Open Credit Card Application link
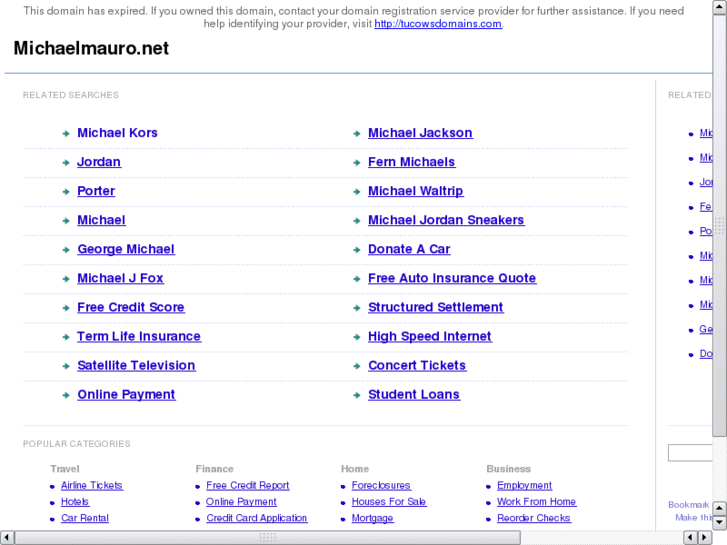This screenshot has width=727, height=545. click(256, 518)
